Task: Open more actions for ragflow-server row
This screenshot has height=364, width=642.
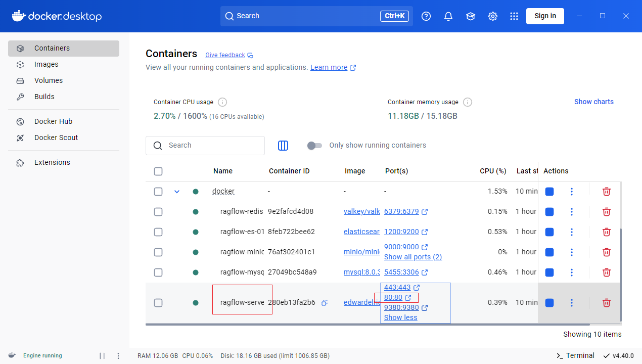Action: click(x=572, y=303)
